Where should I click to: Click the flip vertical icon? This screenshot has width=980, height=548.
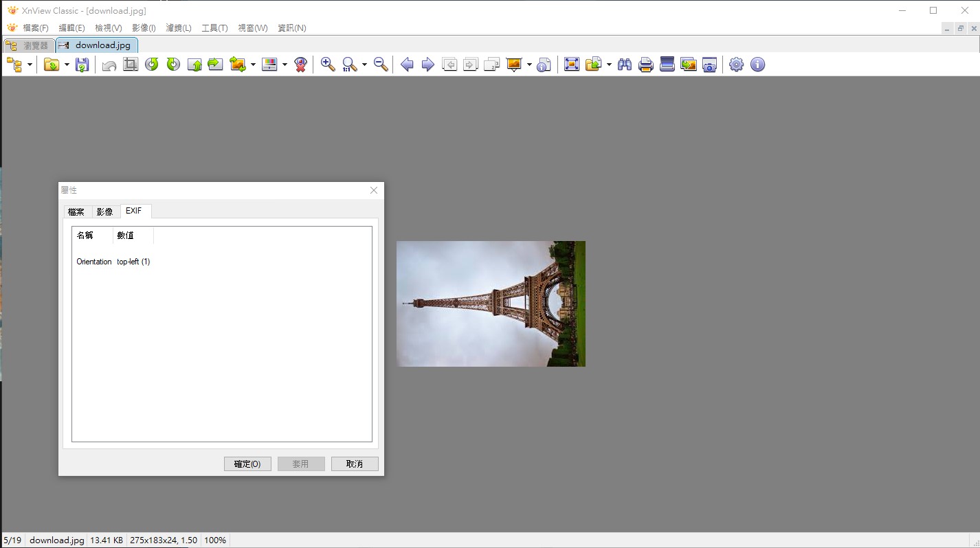tap(195, 65)
